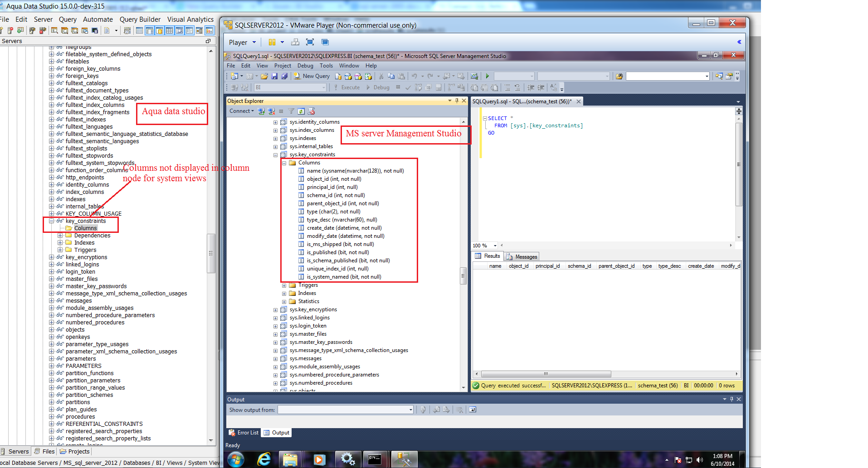Click the Execute button in SSMS
868x468 pixels.
tap(347, 87)
